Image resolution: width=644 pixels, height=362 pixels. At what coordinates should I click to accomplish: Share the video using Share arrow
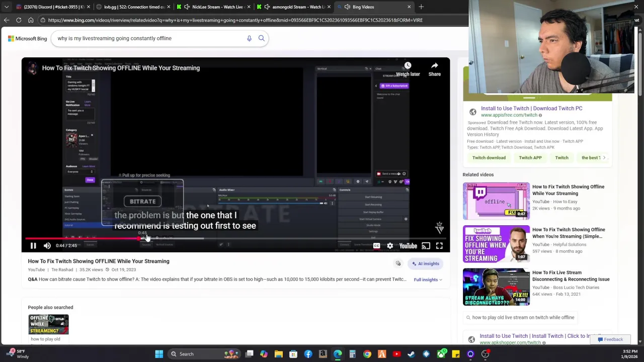click(x=435, y=69)
